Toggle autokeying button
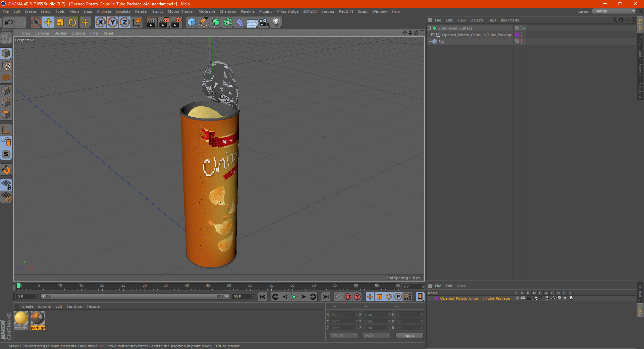Screen dimensions: 644x349 click(x=348, y=297)
